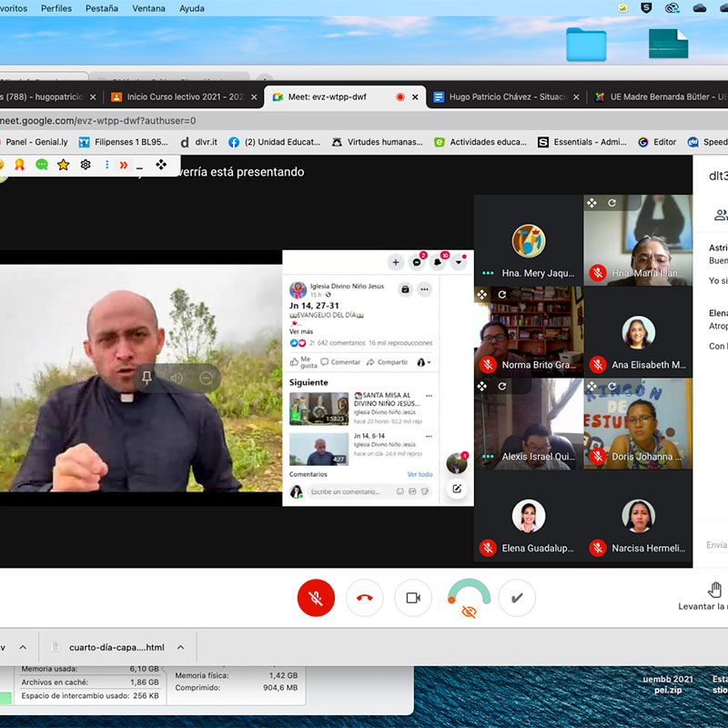Close the Meet: evz-wtpp-dwf tab
Image resolution: width=728 pixels, height=728 pixels.
(x=415, y=97)
